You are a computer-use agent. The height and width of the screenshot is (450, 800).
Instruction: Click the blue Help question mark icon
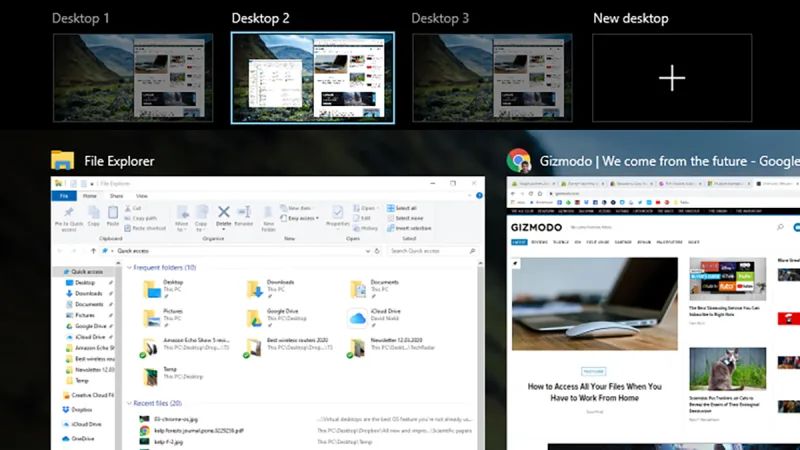(479, 195)
